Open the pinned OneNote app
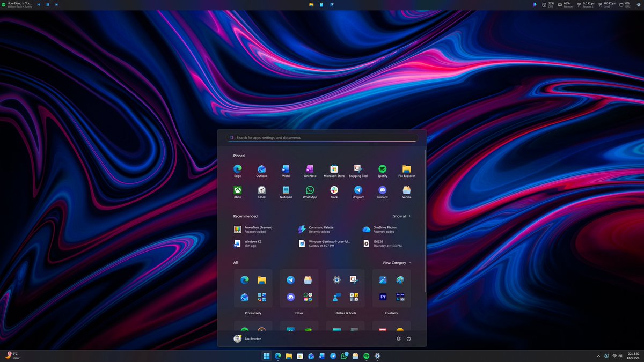This screenshot has height=362, width=644. 310,171
